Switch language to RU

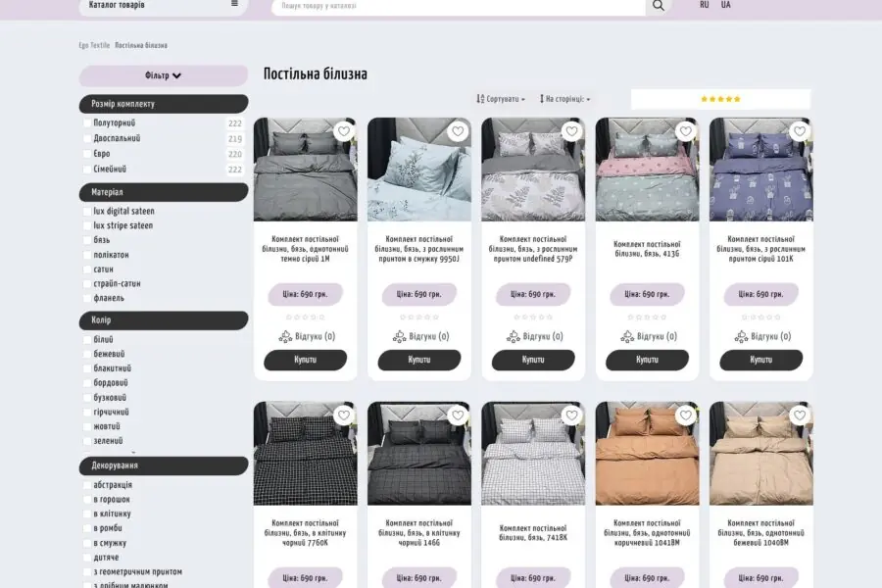(705, 5)
